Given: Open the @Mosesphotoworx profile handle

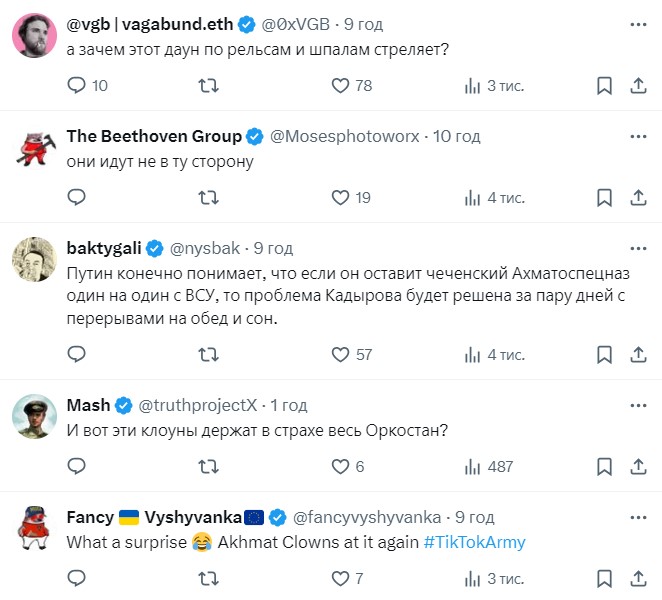Looking at the screenshot, I should tap(345, 136).
